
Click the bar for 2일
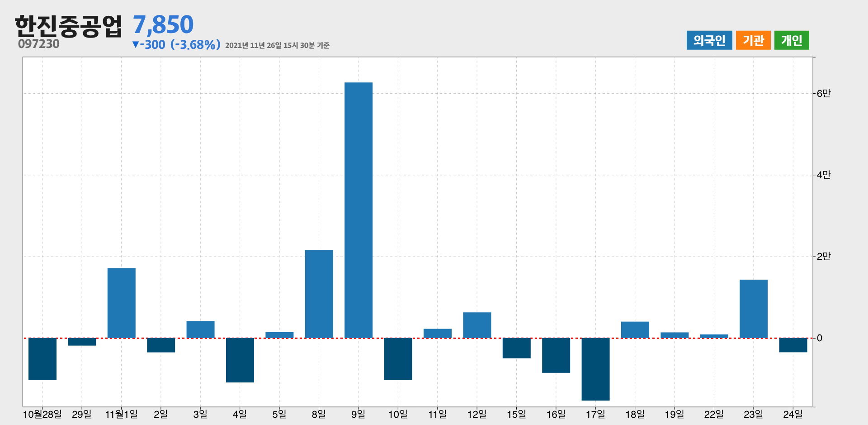[161, 345]
